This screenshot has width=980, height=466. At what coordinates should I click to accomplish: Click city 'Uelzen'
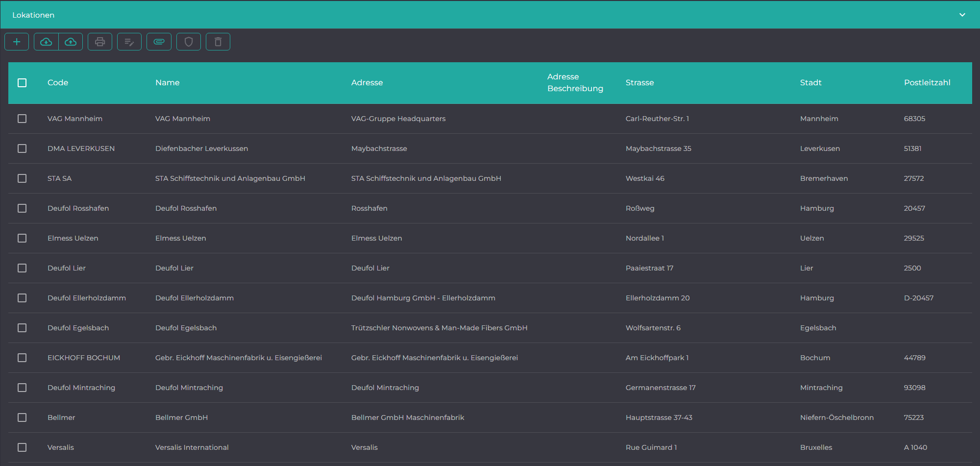tap(812, 238)
